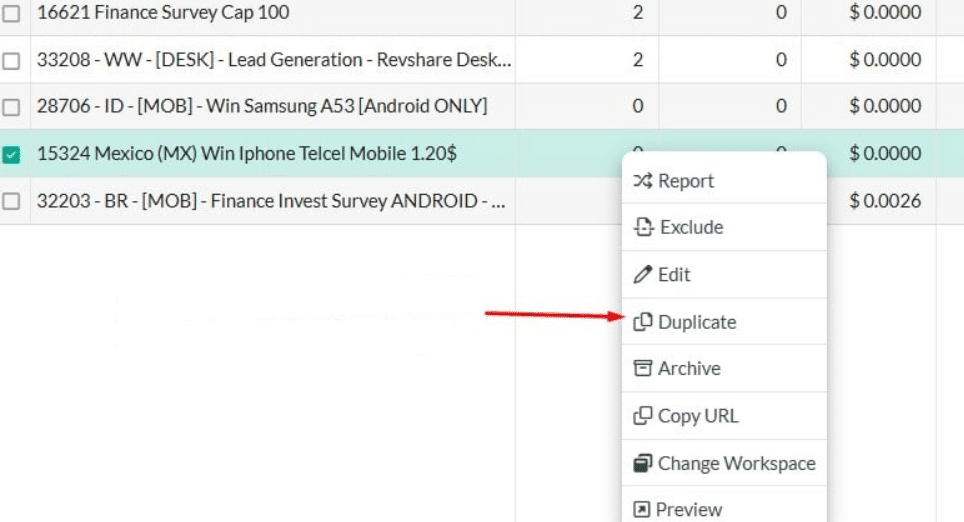Click the 15324 Mexico Win Iphone Telcel name
This screenshot has width=964, height=522.
(247, 154)
